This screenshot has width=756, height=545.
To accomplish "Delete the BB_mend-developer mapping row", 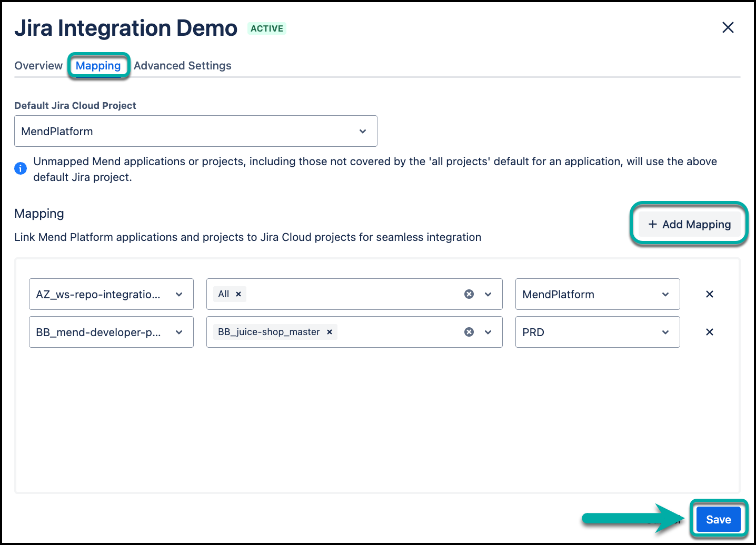I will [709, 332].
